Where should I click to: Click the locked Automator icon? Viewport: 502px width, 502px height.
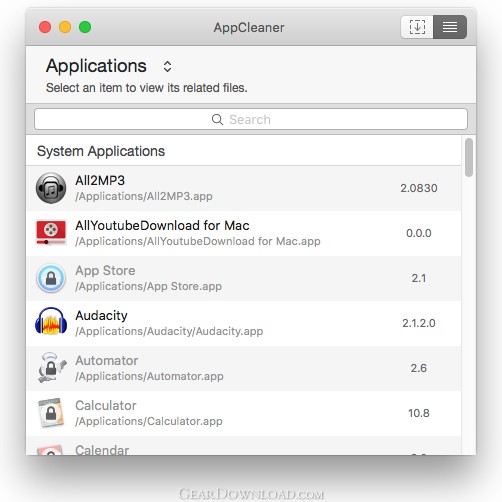pyautogui.click(x=52, y=367)
